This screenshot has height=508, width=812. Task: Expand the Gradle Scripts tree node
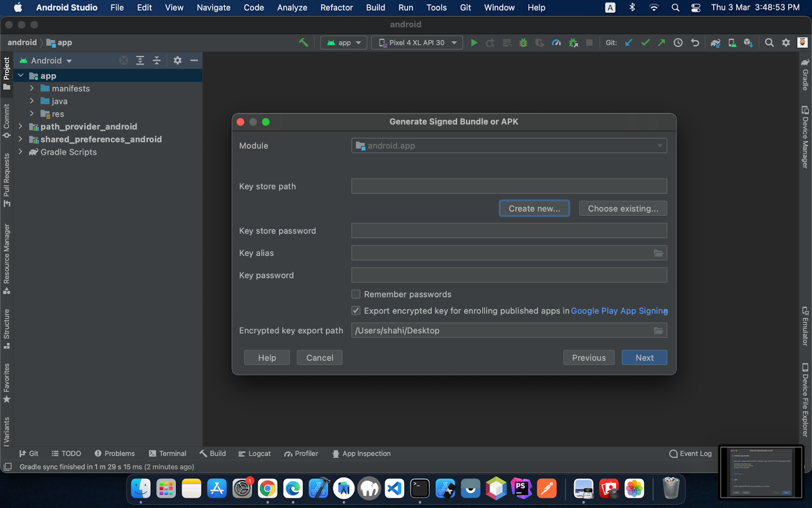tap(20, 152)
